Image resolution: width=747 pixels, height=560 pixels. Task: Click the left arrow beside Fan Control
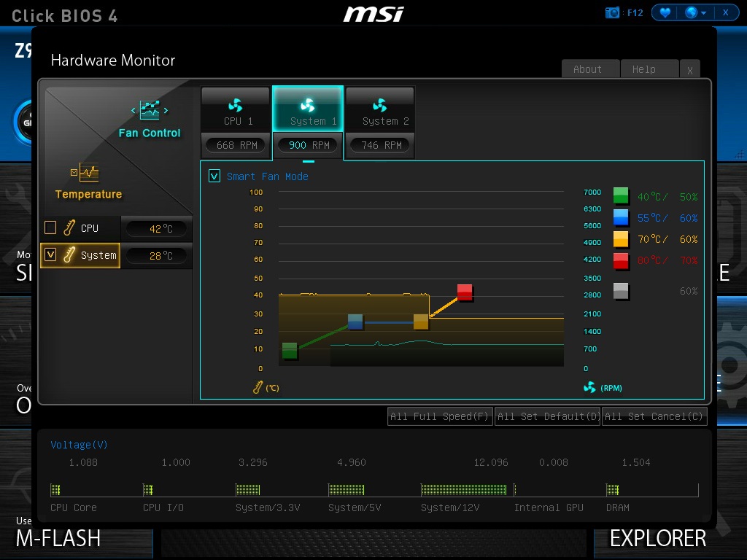tap(133, 111)
